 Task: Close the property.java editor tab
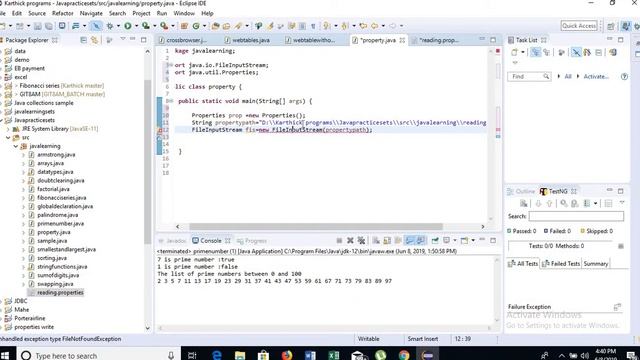(402, 40)
